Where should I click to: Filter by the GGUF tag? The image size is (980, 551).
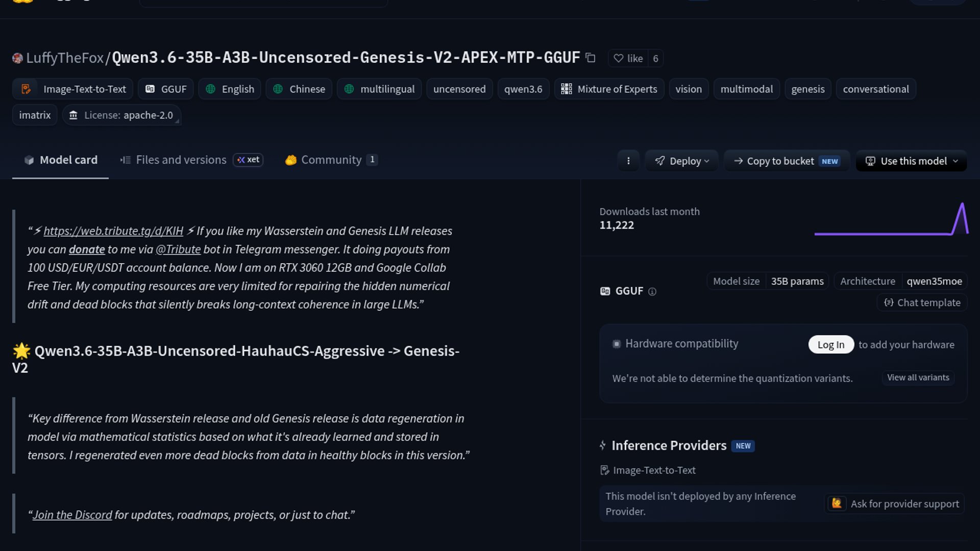(166, 89)
